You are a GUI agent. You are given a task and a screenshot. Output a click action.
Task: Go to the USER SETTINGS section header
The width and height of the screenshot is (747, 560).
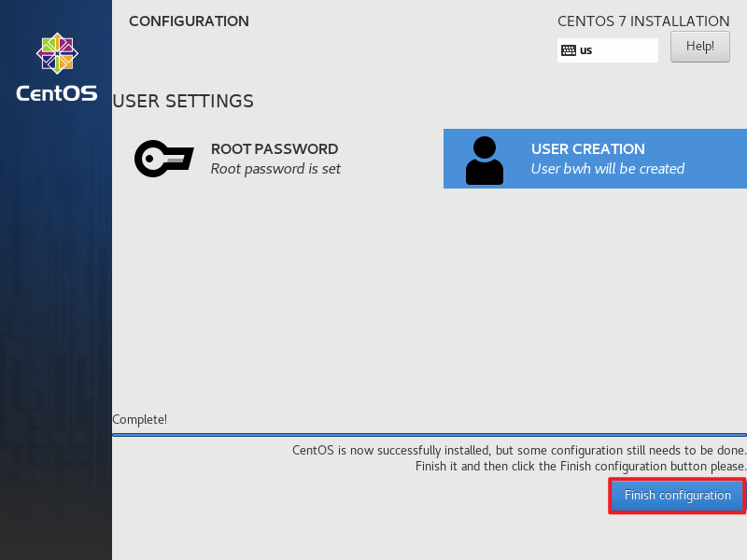click(182, 101)
